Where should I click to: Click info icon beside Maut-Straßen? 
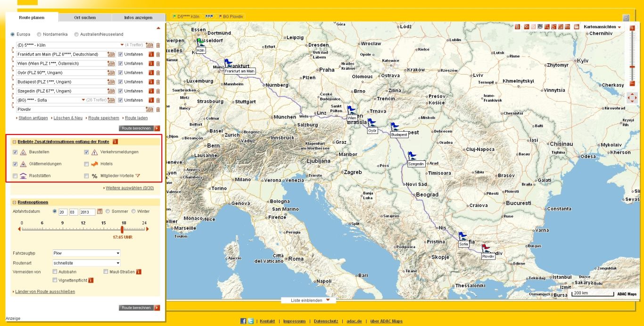[139, 272]
